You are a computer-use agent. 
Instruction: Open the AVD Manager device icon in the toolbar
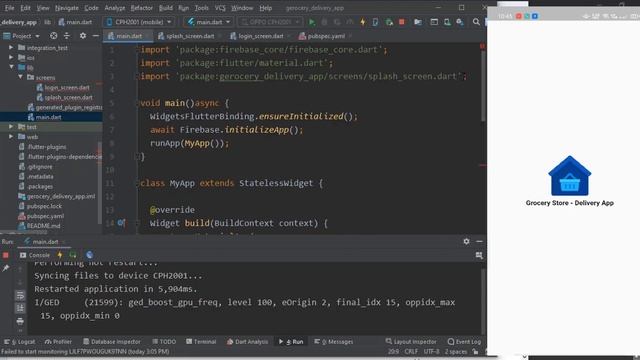(447, 22)
